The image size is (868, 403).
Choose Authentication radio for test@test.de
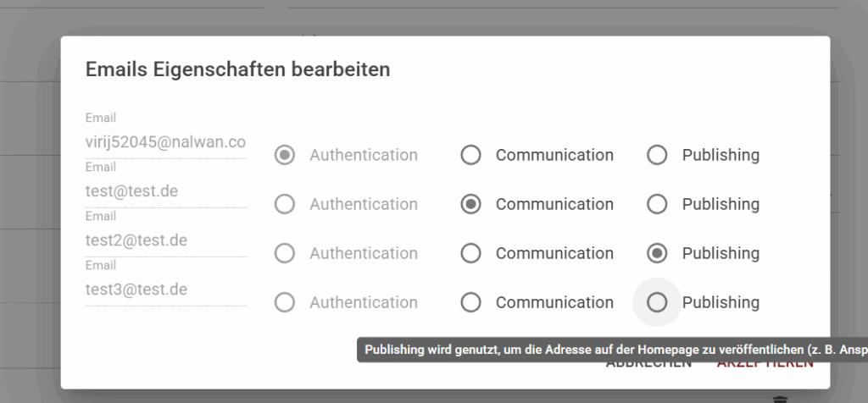coord(285,205)
